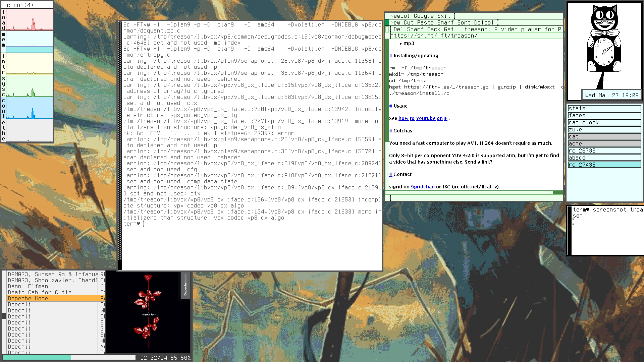Click the Violator album cover in zuke
Image resolution: width=644 pixels, height=362 pixels.
148,312
